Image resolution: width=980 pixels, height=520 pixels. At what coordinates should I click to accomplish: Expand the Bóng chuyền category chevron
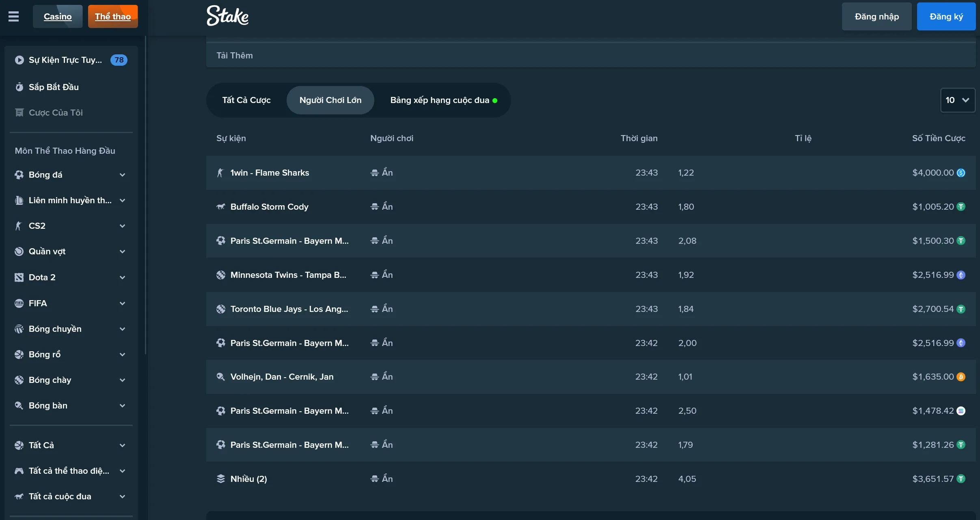pyautogui.click(x=122, y=329)
